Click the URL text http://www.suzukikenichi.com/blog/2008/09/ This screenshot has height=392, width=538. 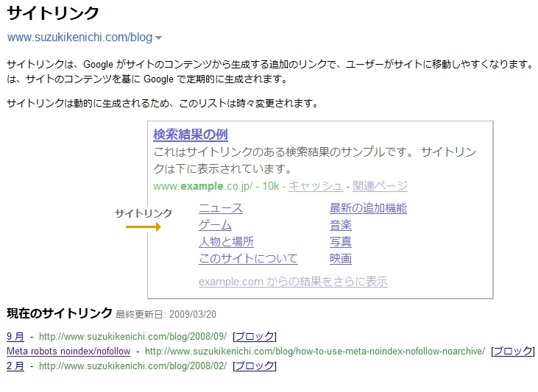[132, 336]
